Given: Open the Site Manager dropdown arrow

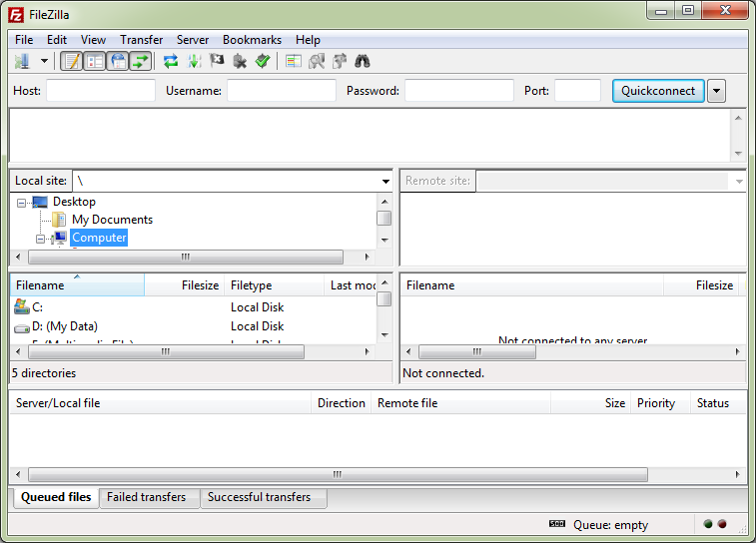Looking at the screenshot, I should (44, 61).
